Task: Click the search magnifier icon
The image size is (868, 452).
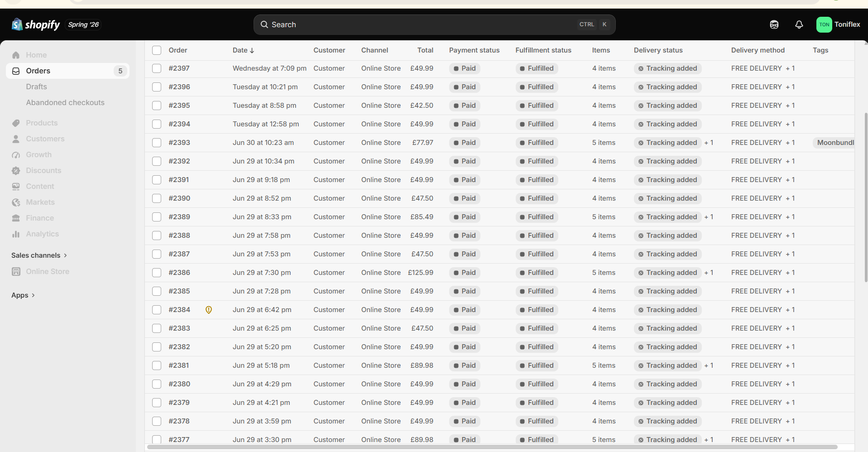Action: pos(264,24)
